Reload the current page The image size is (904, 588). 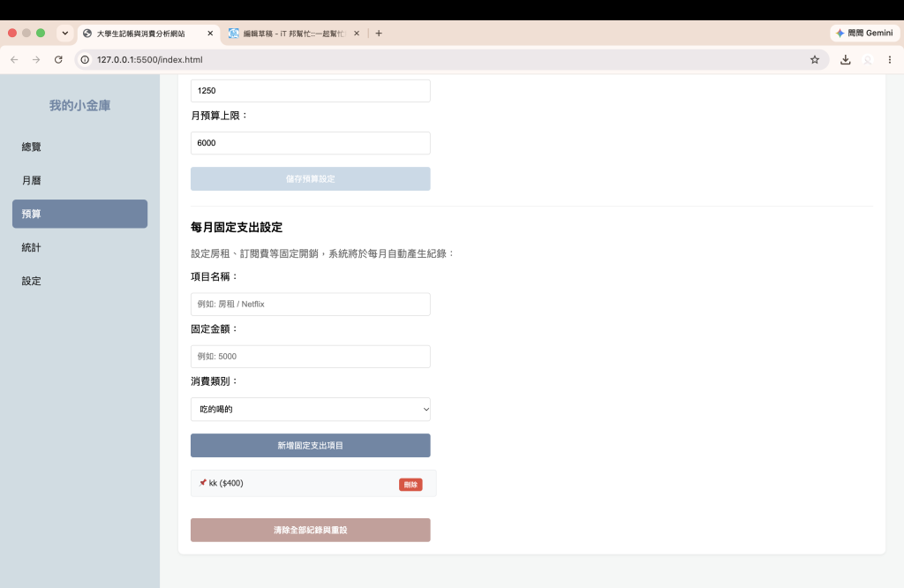(x=58, y=59)
